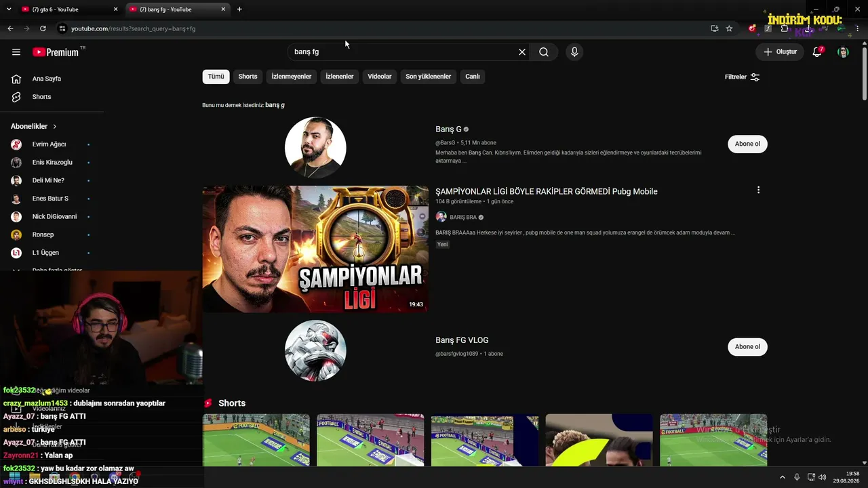The height and width of the screenshot is (488, 868).
Task: Reload the YouTube results page
Action: 43,28
